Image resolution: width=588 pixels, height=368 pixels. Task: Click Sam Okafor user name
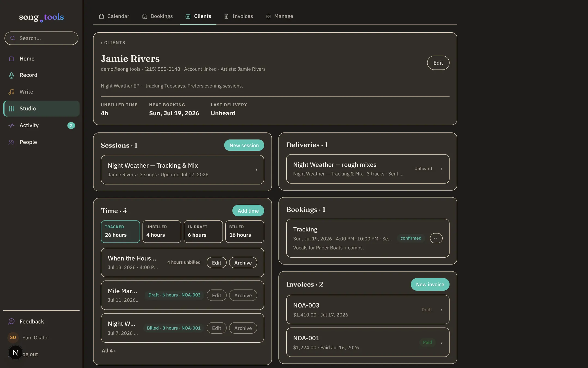coord(36,337)
